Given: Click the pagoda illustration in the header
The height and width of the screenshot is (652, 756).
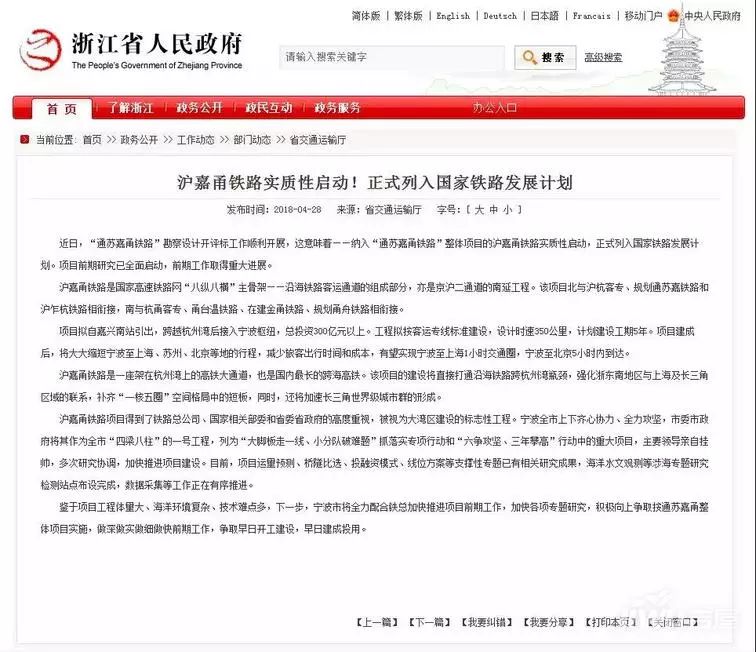Looking at the screenshot, I should pyautogui.click(x=681, y=53).
